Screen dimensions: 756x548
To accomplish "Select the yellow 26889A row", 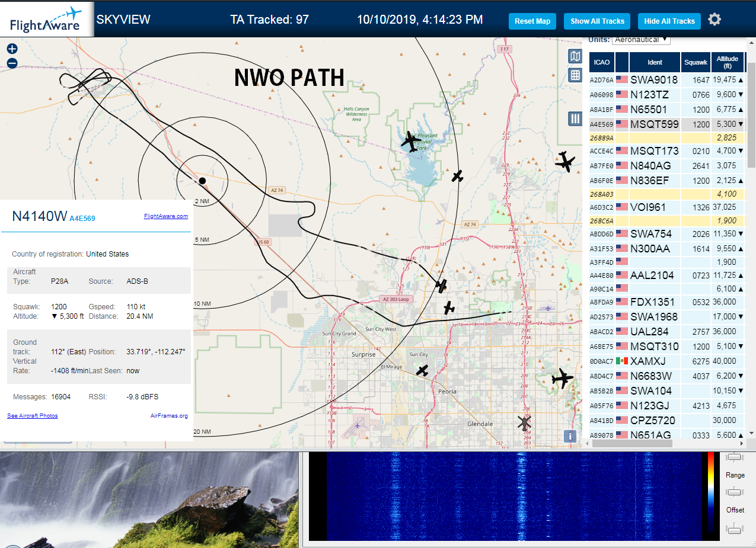I will (x=666, y=137).
